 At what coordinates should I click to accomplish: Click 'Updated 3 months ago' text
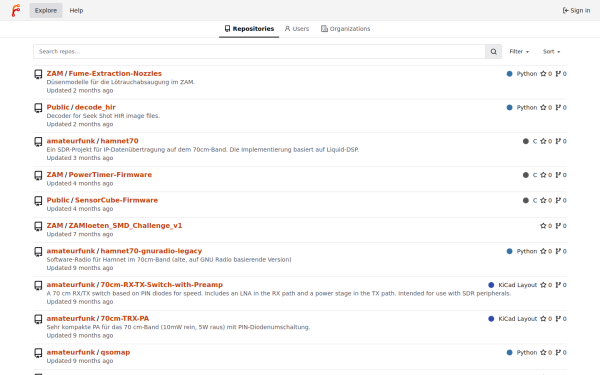click(x=80, y=158)
